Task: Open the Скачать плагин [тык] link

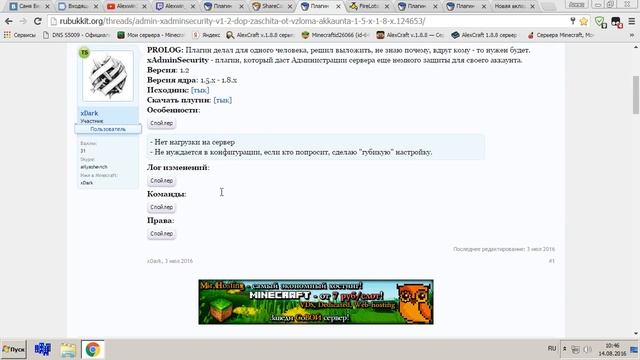Action: pos(222,100)
